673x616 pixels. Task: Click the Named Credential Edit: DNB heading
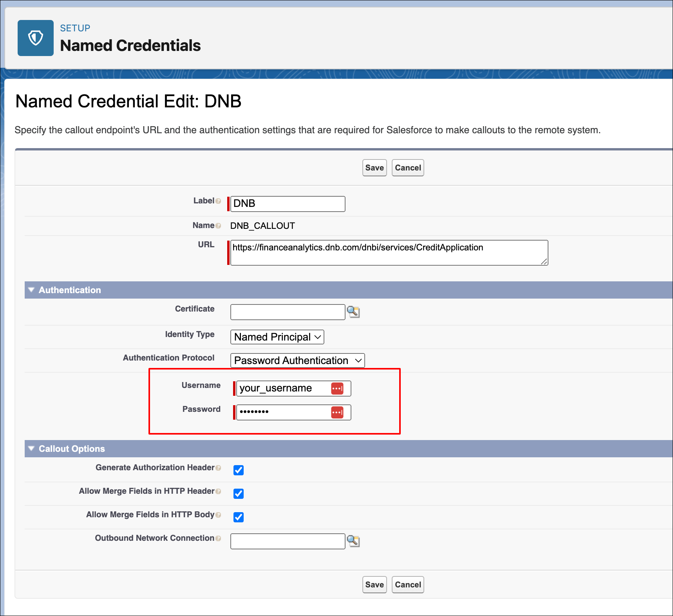(x=128, y=101)
